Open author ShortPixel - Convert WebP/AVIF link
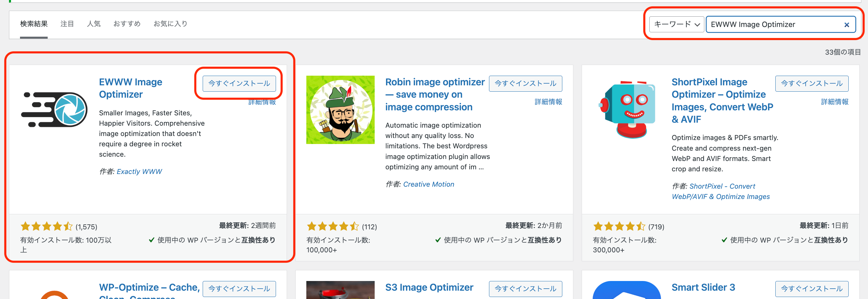The image size is (868, 299). click(x=721, y=191)
